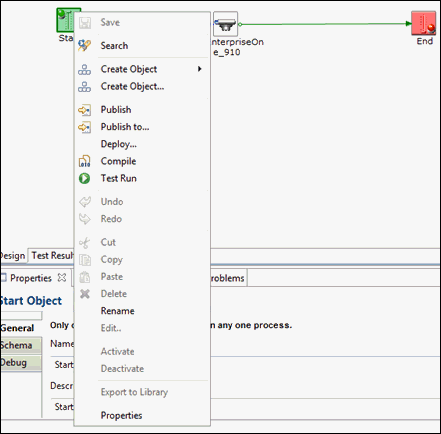Switch to the Design tab
441x434 pixels.
pyautogui.click(x=13, y=256)
